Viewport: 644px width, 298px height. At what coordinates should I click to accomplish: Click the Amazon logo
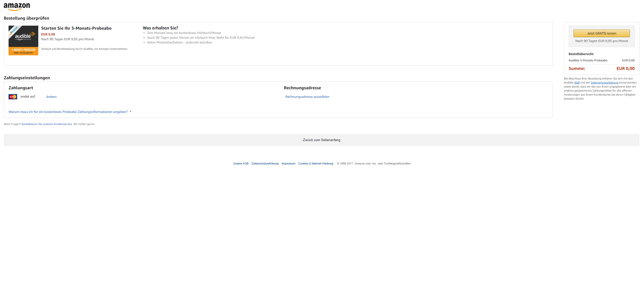click(x=17, y=7)
